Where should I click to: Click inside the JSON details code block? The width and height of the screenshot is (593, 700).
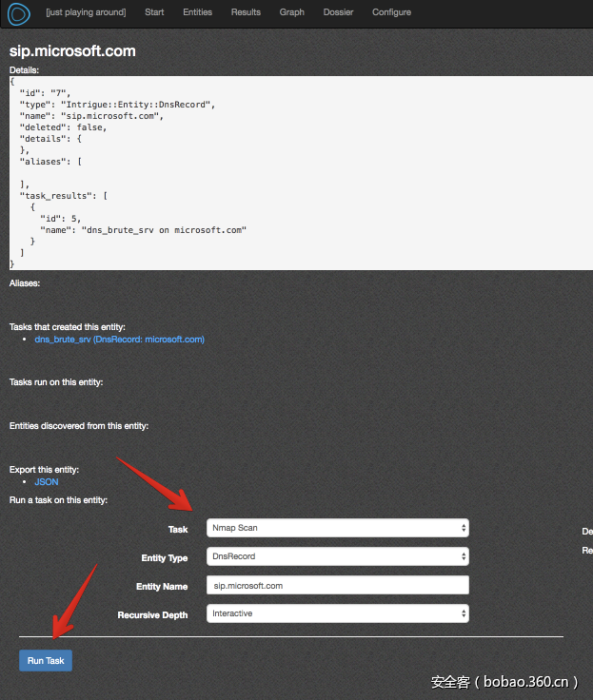click(x=286, y=171)
